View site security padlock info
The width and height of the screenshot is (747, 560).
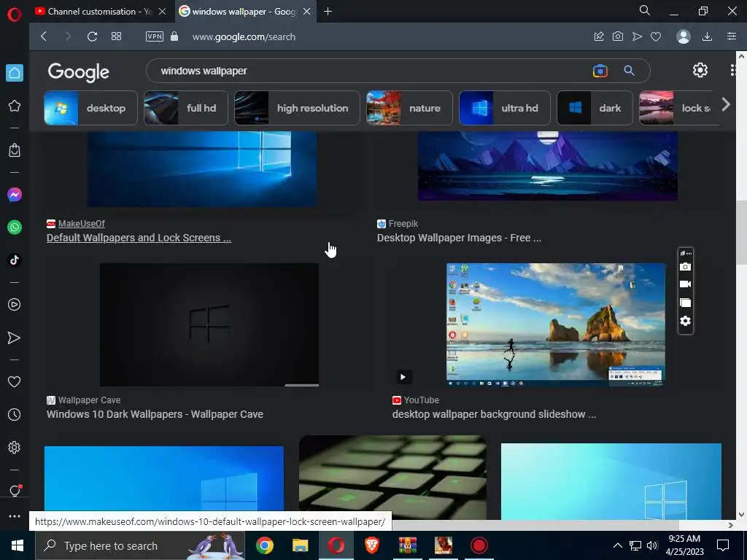click(x=174, y=36)
